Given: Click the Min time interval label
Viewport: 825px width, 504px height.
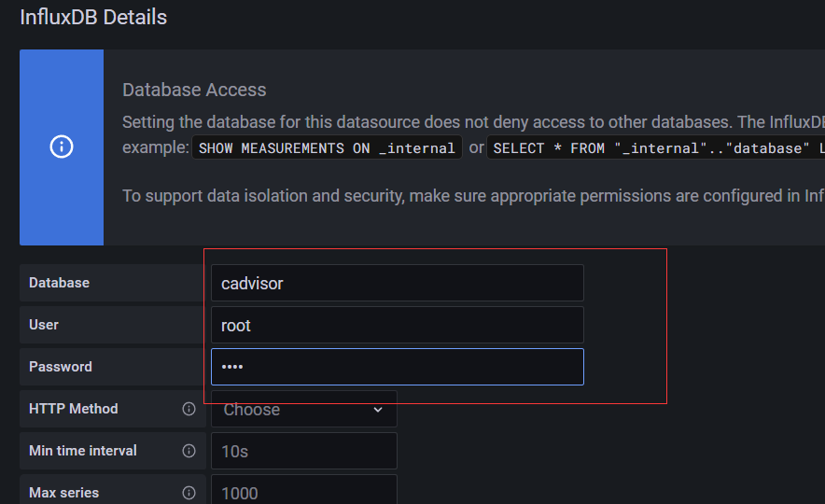Looking at the screenshot, I should point(83,451).
